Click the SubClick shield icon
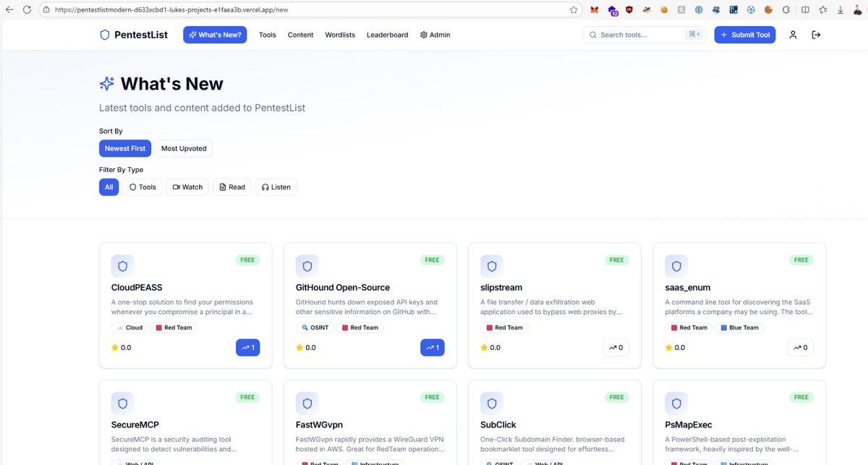Viewport: 868px width, 465px height. tap(492, 404)
